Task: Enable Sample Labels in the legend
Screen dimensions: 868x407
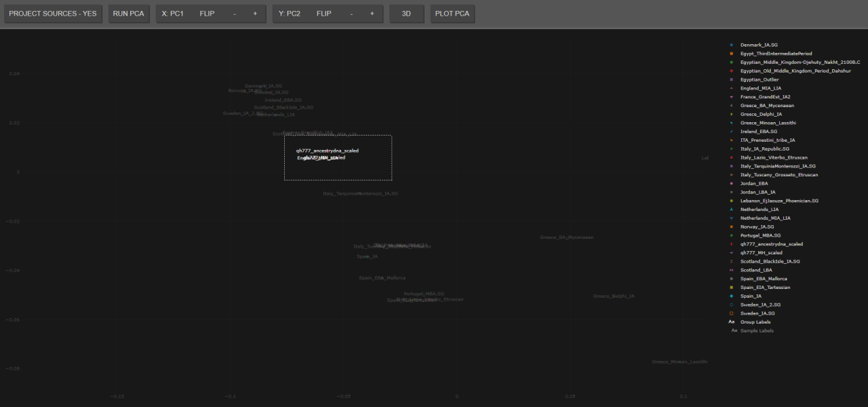Action: tap(757, 331)
